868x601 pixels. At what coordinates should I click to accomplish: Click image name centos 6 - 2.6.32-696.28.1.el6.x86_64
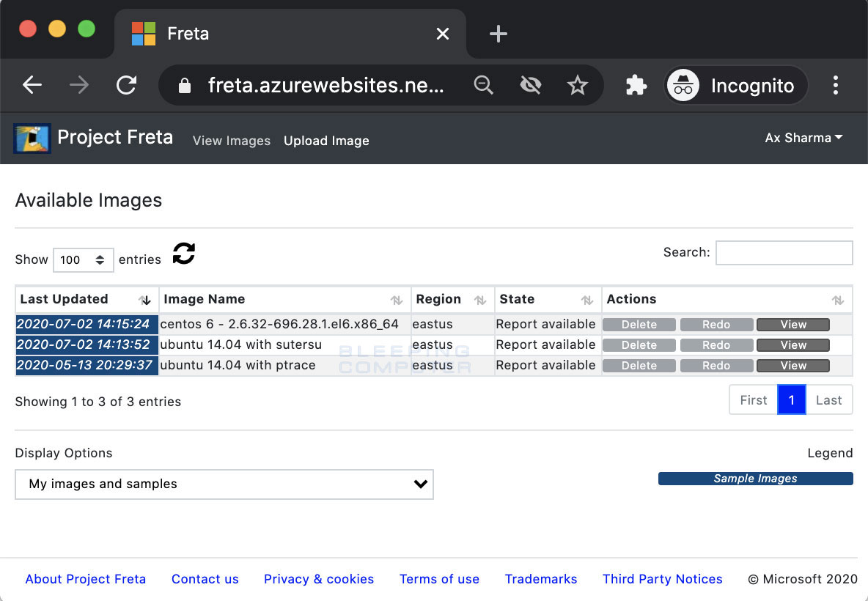coord(279,324)
